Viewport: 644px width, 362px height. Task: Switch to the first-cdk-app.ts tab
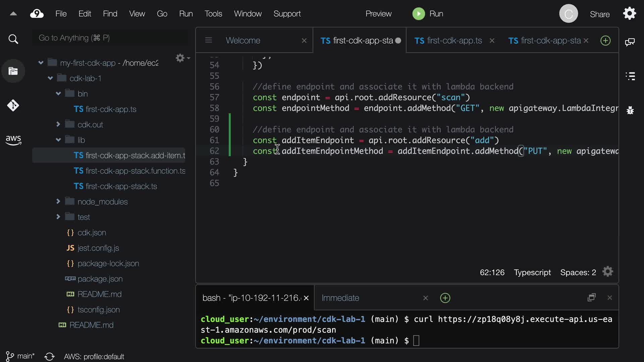(448, 41)
